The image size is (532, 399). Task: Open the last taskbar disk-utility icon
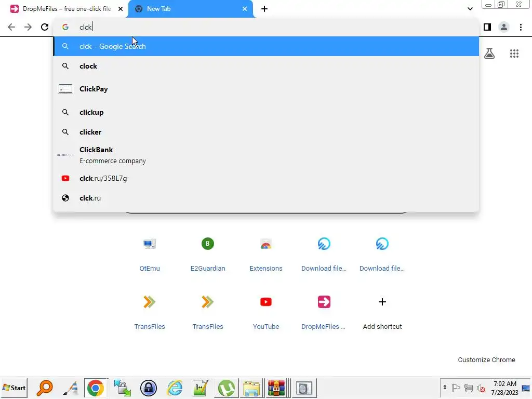click(x=303, y=388)
